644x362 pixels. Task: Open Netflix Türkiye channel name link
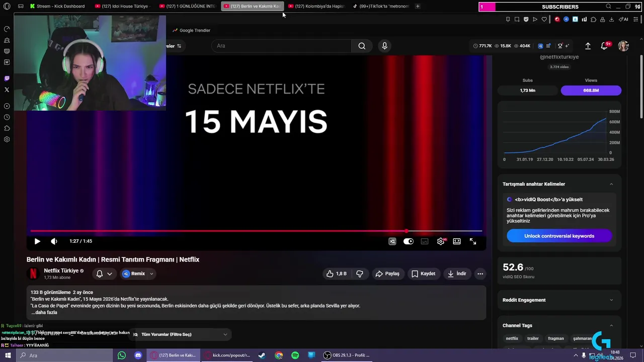pyautogui.click(x=61, y=270)
